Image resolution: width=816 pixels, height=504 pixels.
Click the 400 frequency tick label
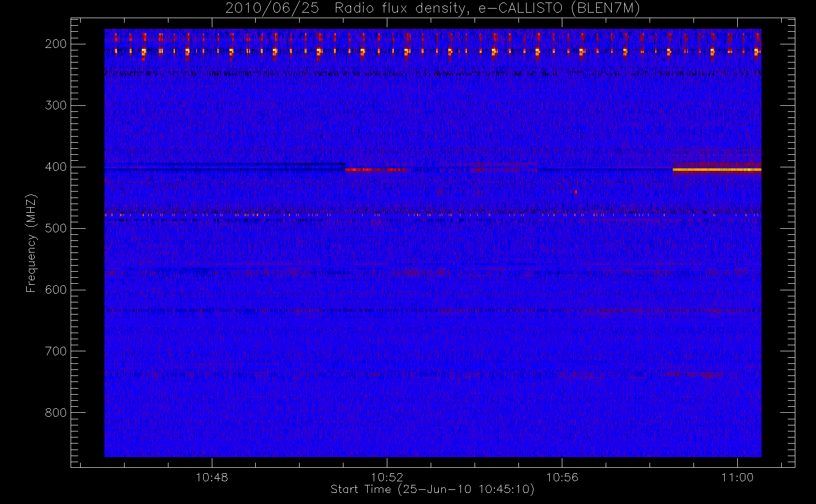pyautogui.click(x=55, y=167)
